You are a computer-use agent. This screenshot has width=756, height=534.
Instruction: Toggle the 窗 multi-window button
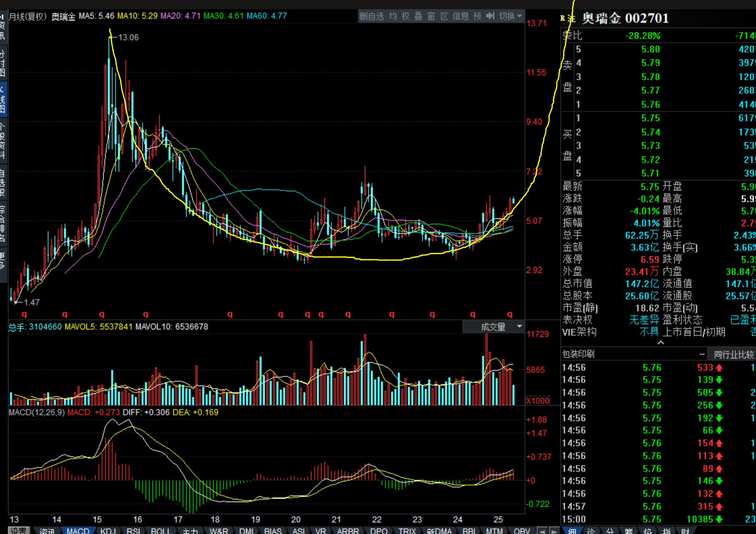click(x=431, y=16)
